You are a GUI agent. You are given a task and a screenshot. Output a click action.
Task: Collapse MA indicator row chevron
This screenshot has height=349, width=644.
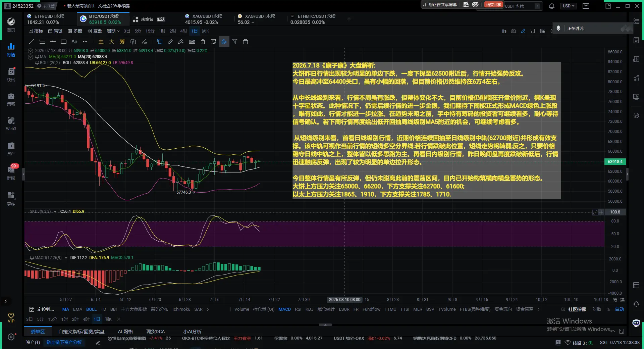pyautogui.click(x=31, y=57)
